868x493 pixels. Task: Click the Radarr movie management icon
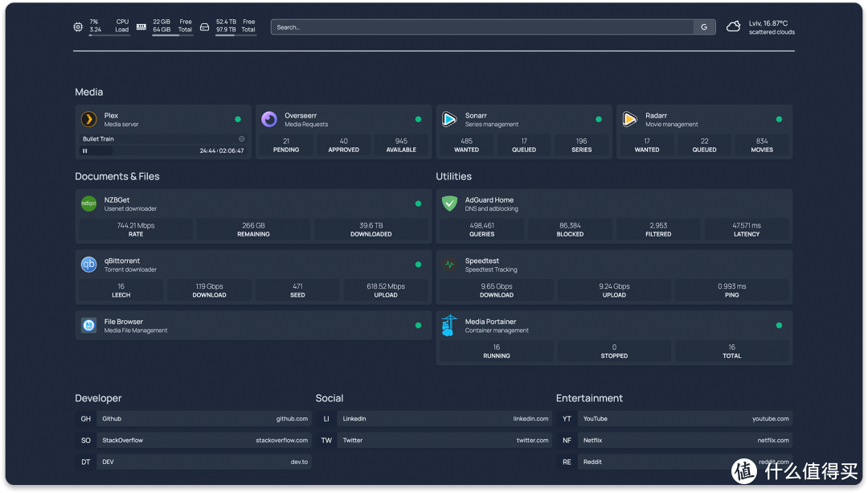[x=630, y=119]
